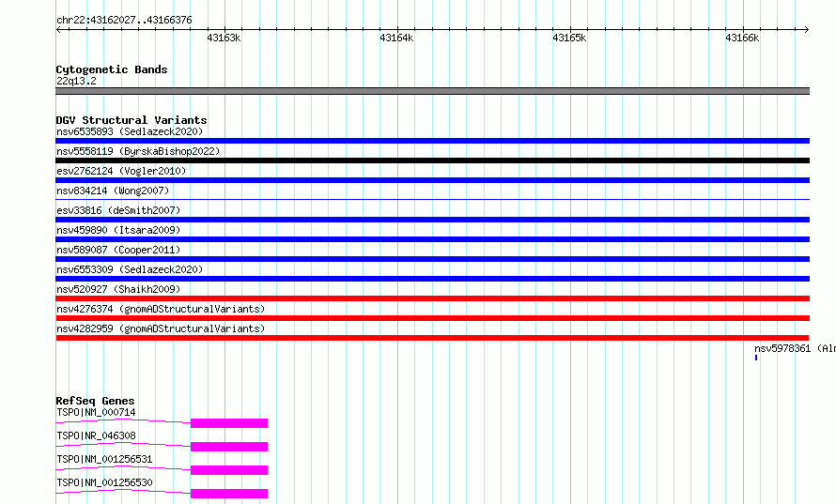The image size is (836, 504).
Task: Select the red bar for nsv520927
Action: point(432,298)
